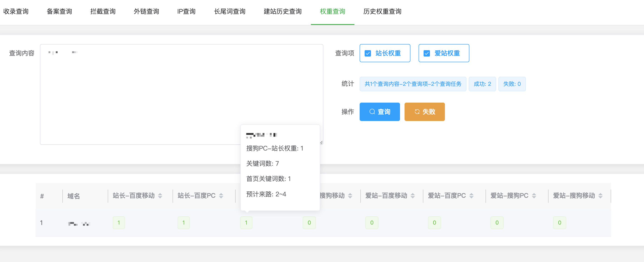
Task: Click the 爱站-百度PC value badge in row 1
Action: (x=434, y=223)
